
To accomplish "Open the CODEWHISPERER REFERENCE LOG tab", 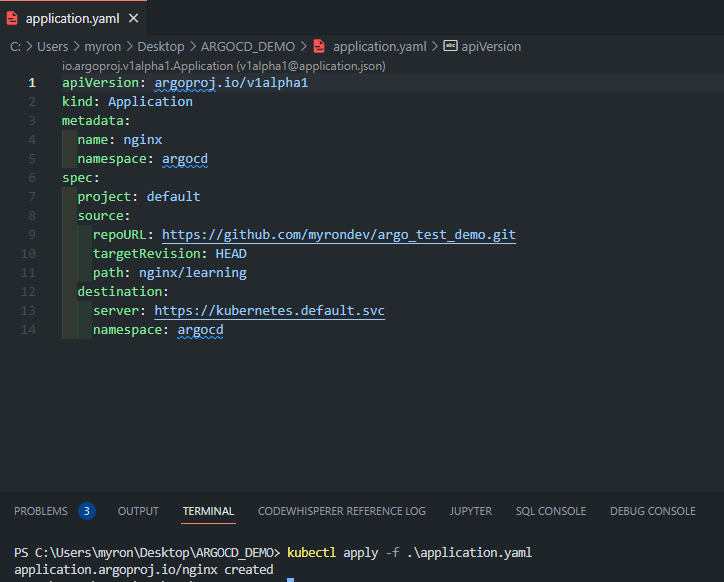I will 342,511.
